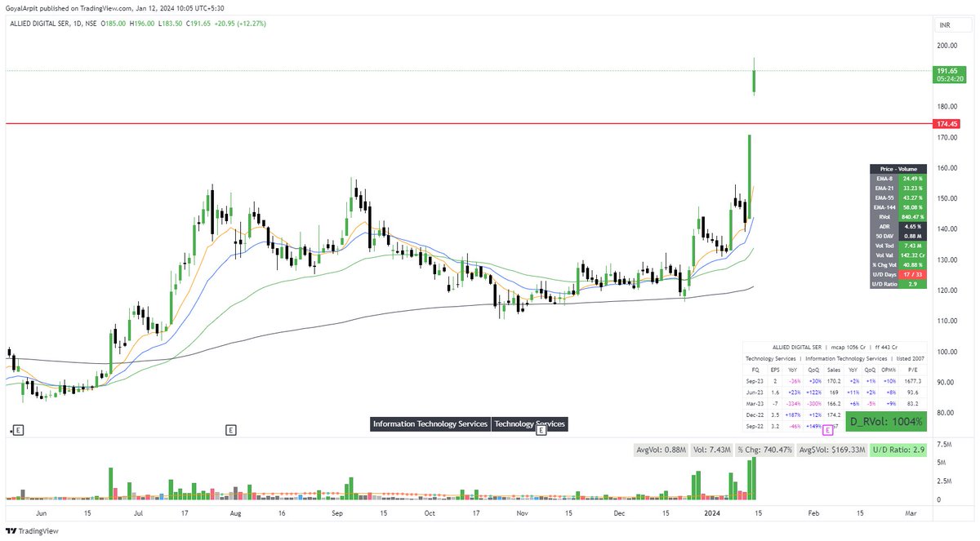Click the Price - Volume table header

898,167
